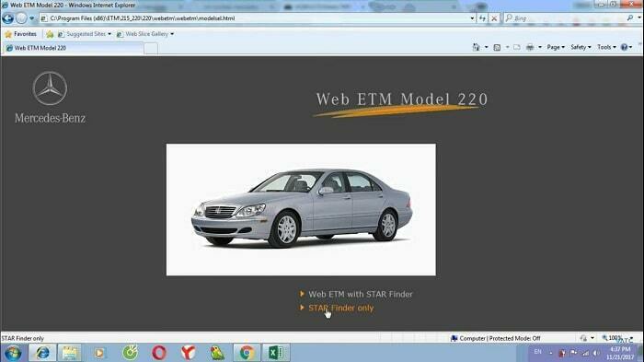Launch Yandex browser from taskbar

[188, 353]
